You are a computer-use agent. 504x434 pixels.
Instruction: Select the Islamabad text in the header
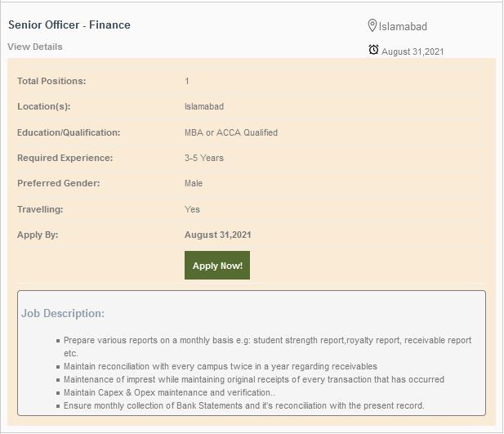[403, 26]
